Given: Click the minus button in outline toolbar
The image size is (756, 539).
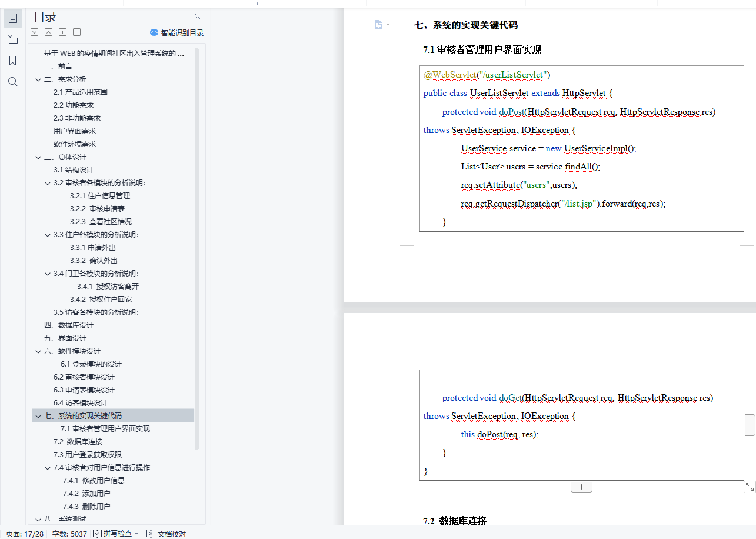Looking at the screenshot, I should [x=77, y=32].
